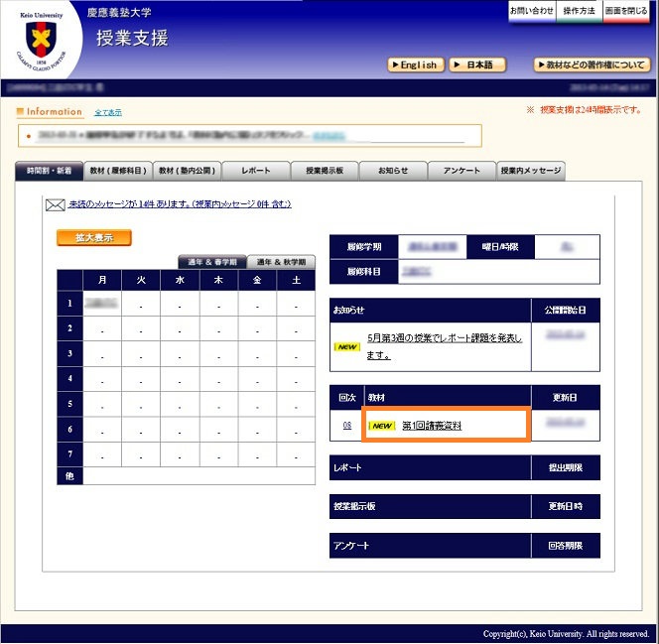The image size is (659, 644).
Task: Switch to the レポート tab
Action: click(x=256, y=171)
